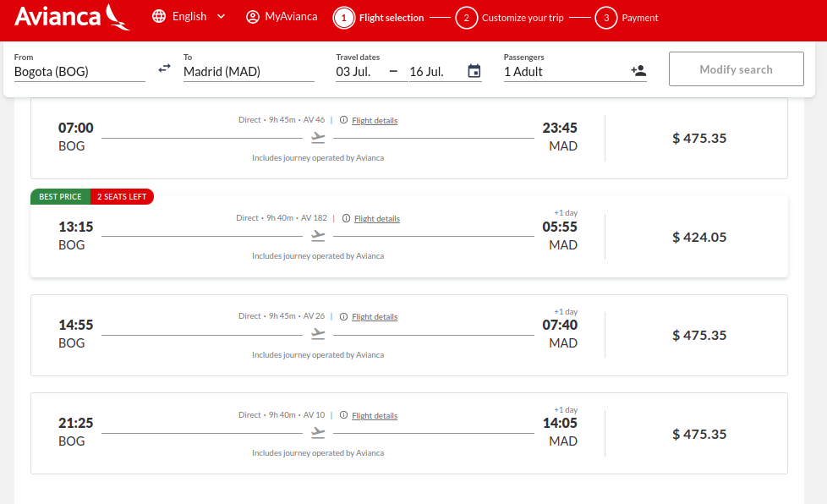Click plane takeoff icon on 14:55 flight
The image size is (827, 504).
pyautogui.click(x=318, y=334)
